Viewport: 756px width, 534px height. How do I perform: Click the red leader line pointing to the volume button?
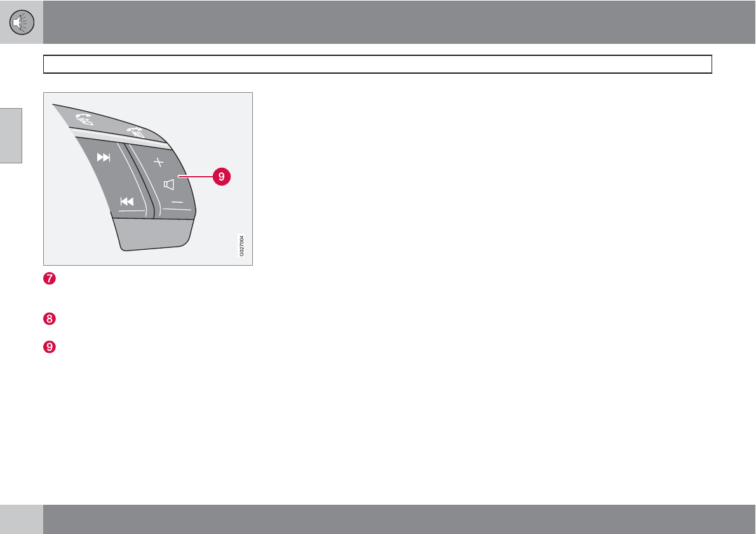196,177
